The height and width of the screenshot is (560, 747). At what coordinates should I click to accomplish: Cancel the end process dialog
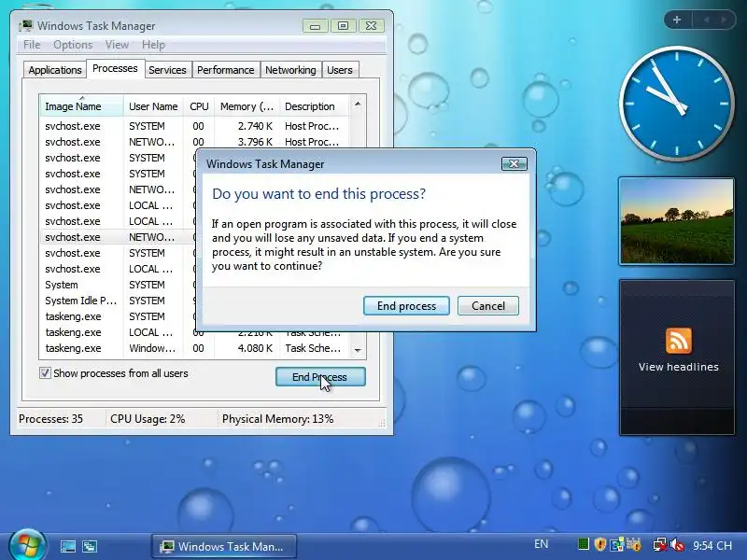click(487, 306)
